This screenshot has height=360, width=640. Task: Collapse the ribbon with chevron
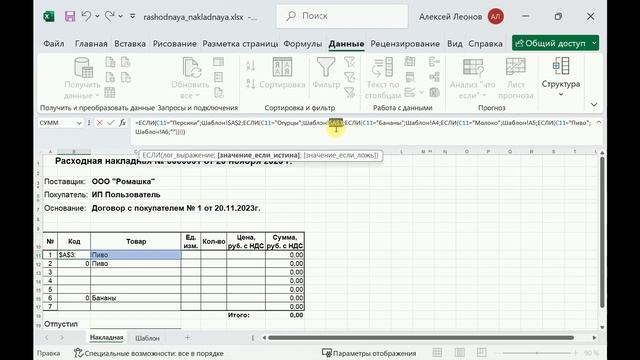coord(594,105)
